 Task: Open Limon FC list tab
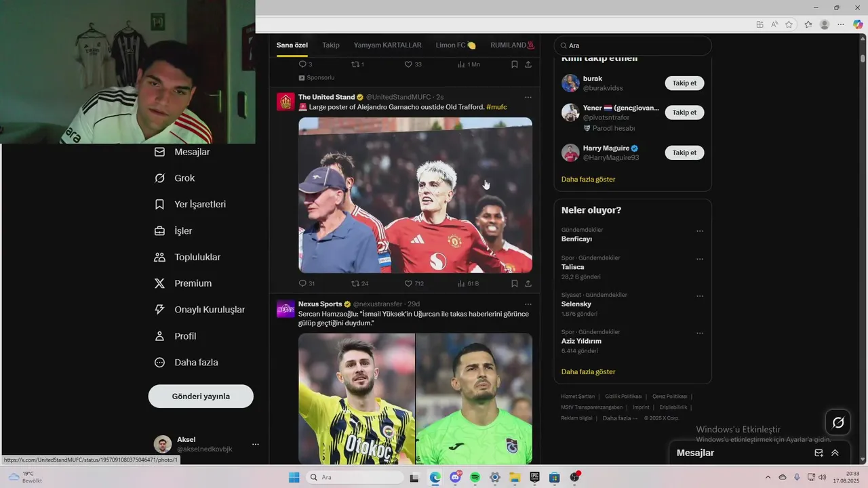pos(456,45)
